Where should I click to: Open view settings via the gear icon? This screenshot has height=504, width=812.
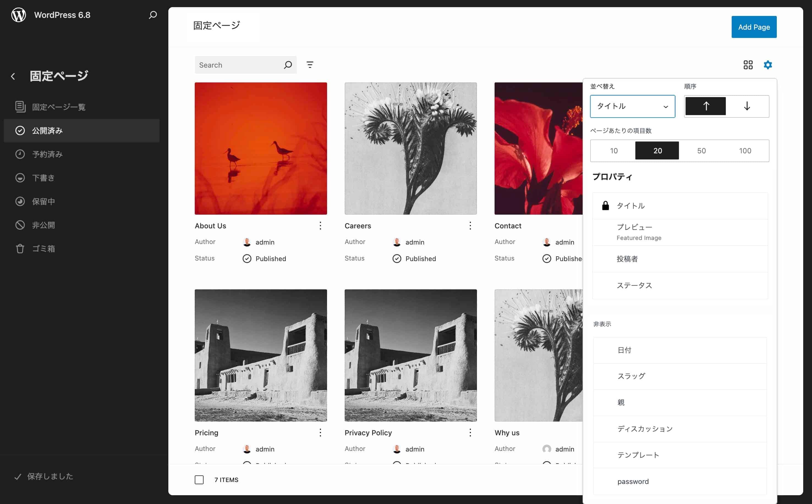768,65
